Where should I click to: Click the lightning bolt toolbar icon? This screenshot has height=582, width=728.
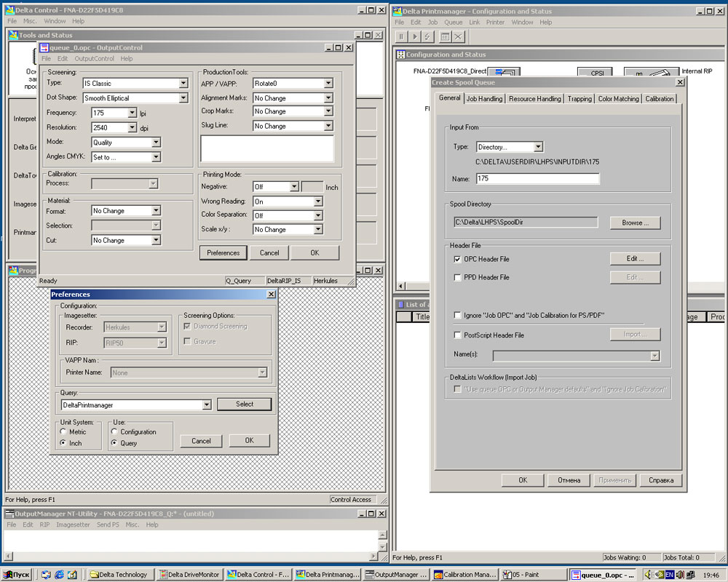tap(429, 36)
